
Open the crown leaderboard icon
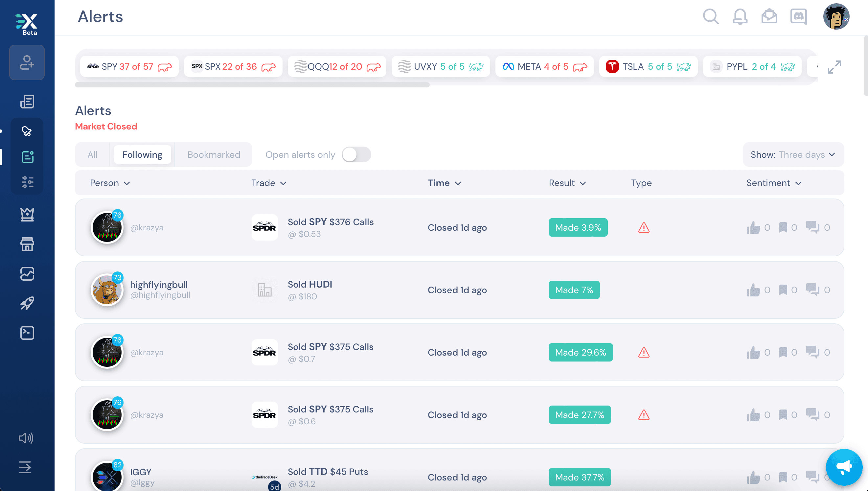[x=27, y=215]
